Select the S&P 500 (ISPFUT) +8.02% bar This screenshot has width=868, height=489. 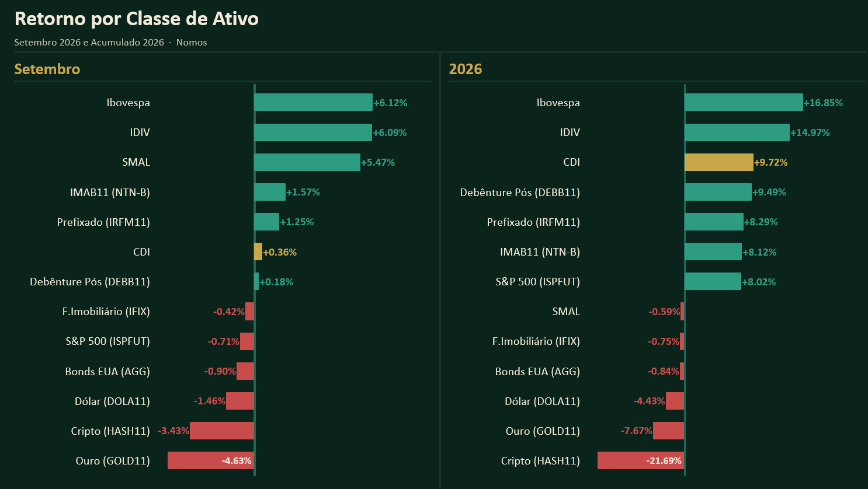point(713,281)
